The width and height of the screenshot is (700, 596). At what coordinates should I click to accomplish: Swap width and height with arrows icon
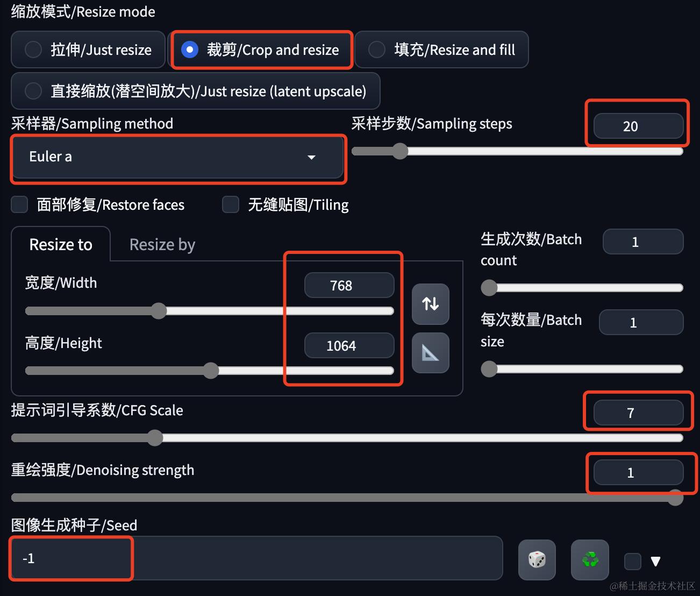click(431, 304)
